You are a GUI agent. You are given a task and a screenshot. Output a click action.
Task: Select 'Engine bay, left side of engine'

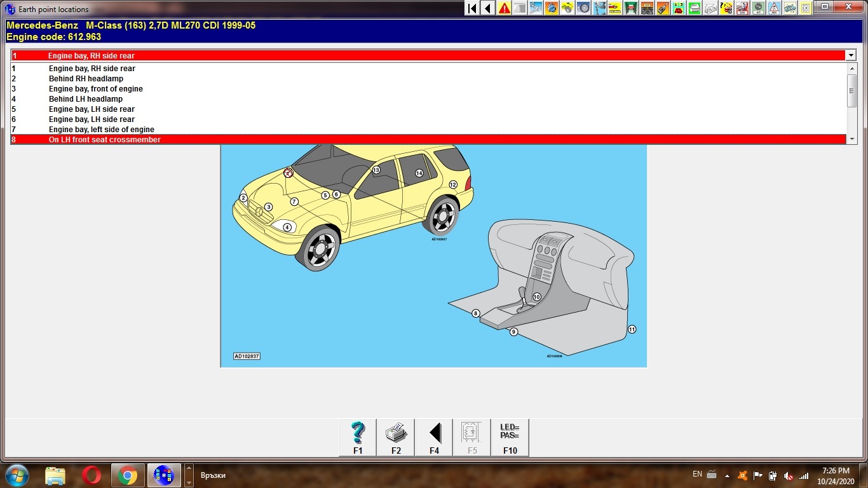coord(429,129)
